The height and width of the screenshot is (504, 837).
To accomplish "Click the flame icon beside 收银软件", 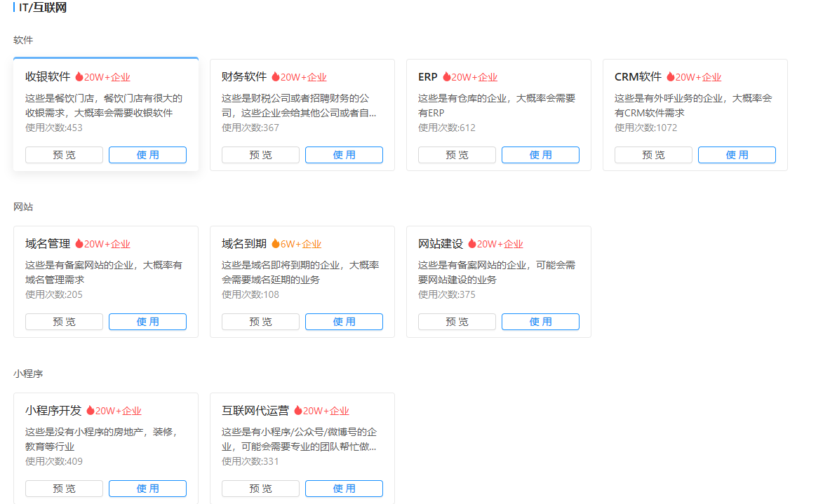I will (x=79, y=77).
